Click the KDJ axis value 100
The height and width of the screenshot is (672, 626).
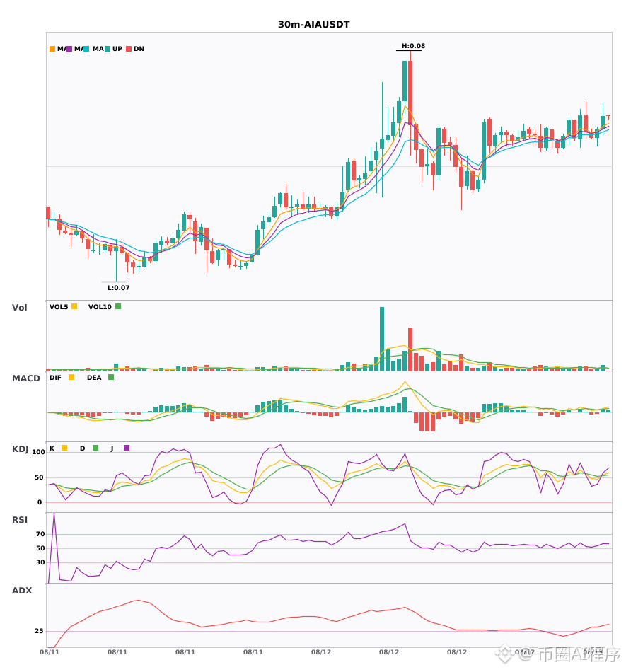click(x=38, y=452)
